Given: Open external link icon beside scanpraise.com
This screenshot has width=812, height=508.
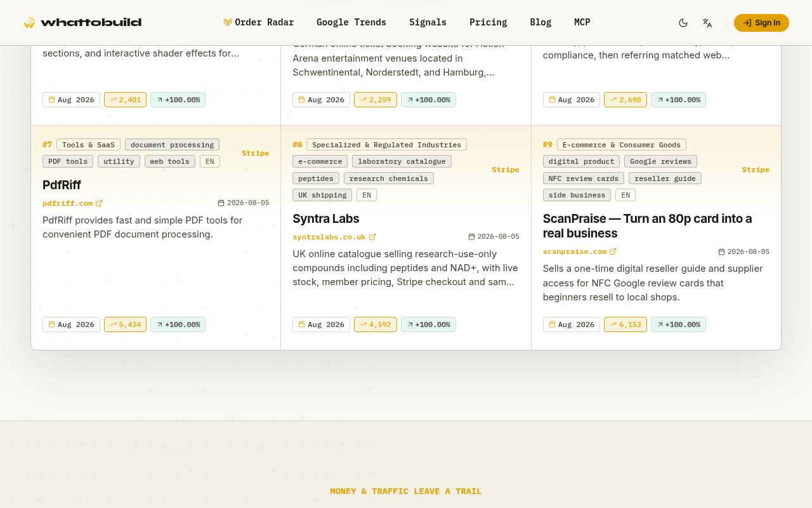Looking at the screenshot, I should click(x=613, y=251).
